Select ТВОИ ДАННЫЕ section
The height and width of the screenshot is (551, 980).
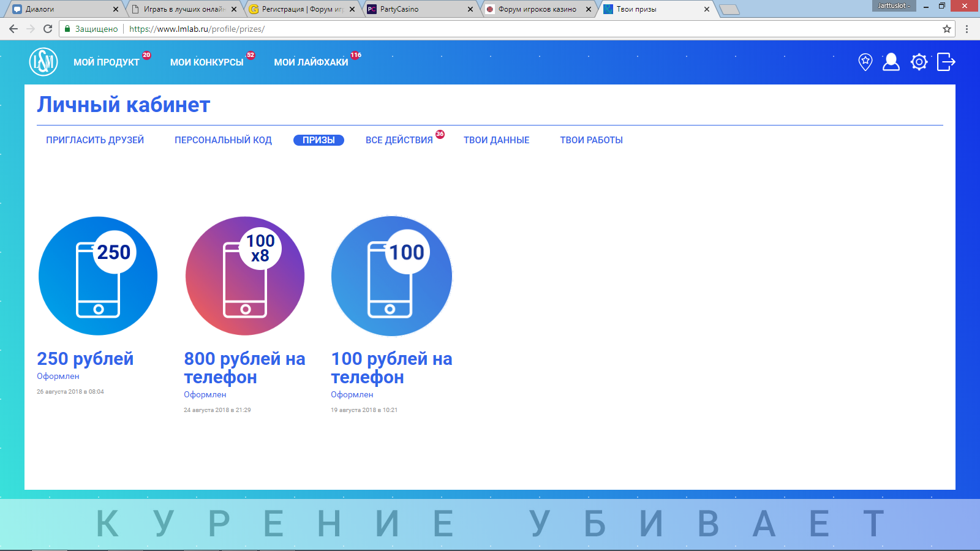point(496,140)
